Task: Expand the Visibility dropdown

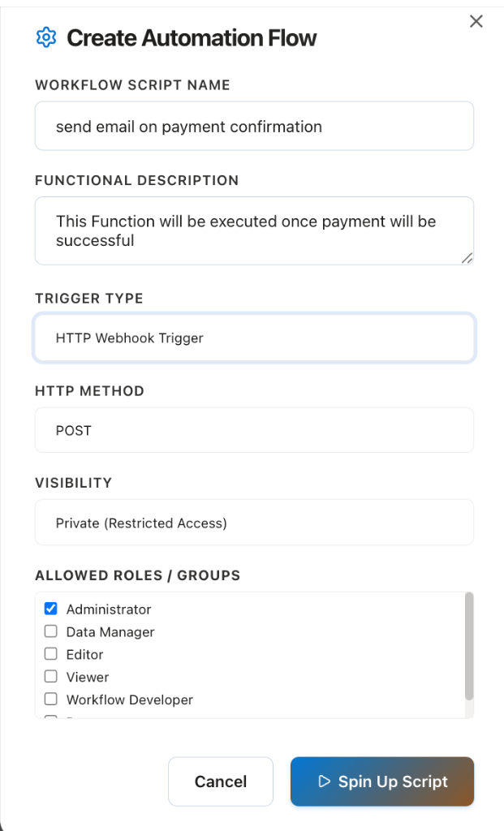Action: click(254, 523)
